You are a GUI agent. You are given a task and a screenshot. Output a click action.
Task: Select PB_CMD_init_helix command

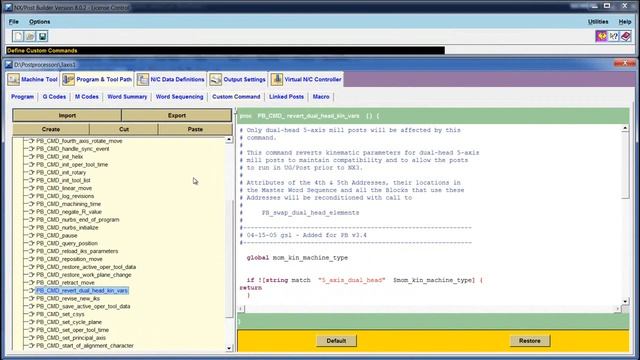pyautogui.click(x=60, y=157)
